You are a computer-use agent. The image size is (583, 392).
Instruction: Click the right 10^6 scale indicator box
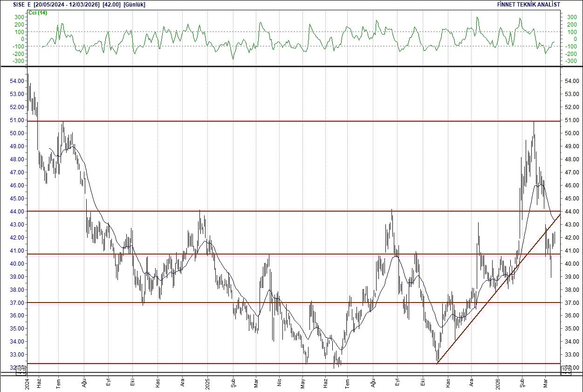click(567, 370)
